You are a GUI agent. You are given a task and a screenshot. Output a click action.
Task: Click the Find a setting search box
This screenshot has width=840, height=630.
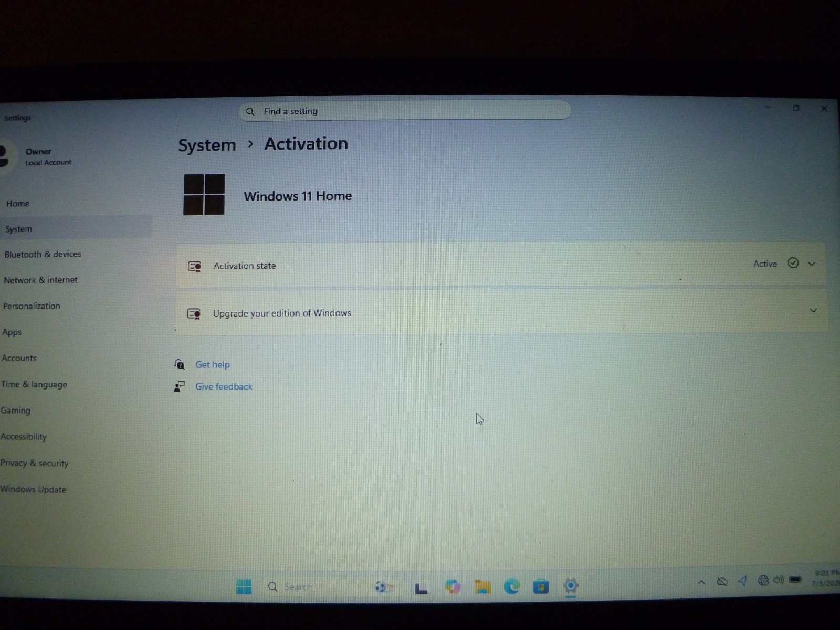(405, 111)
